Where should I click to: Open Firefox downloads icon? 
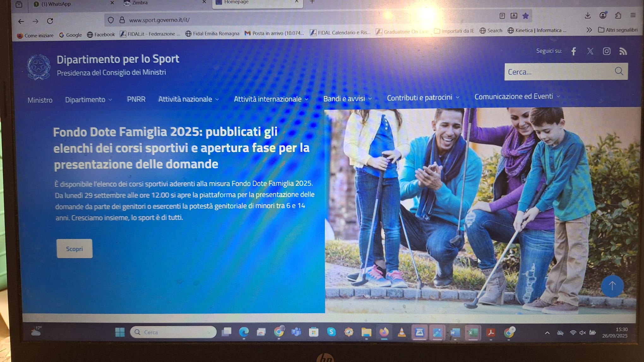[x=587, y=15]
